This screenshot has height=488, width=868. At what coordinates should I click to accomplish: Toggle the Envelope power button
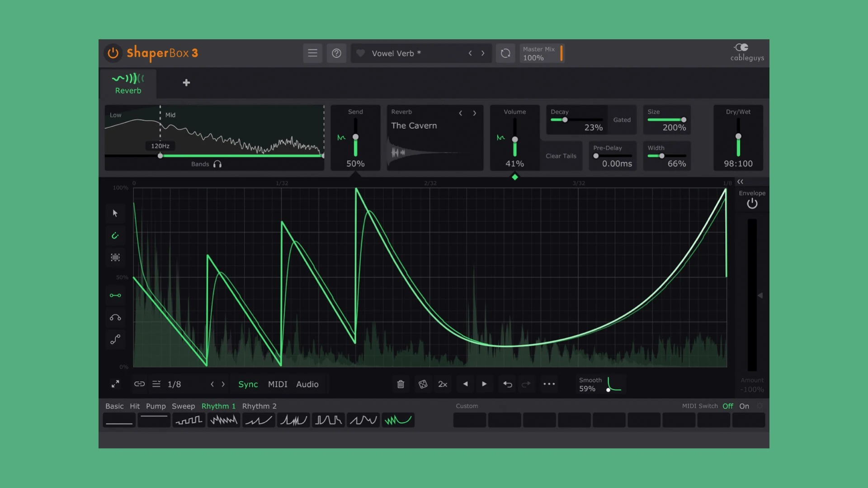coord(752,204)
